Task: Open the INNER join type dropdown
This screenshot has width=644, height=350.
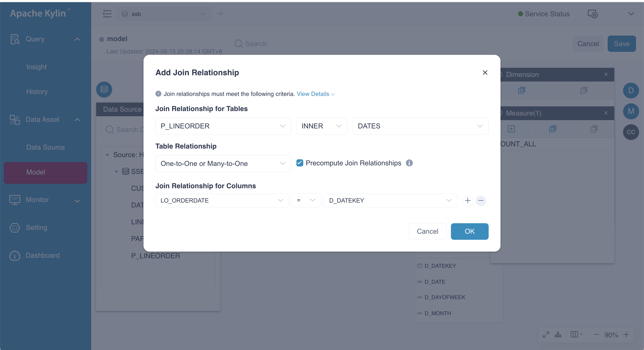Action: [x=321, y=126]
